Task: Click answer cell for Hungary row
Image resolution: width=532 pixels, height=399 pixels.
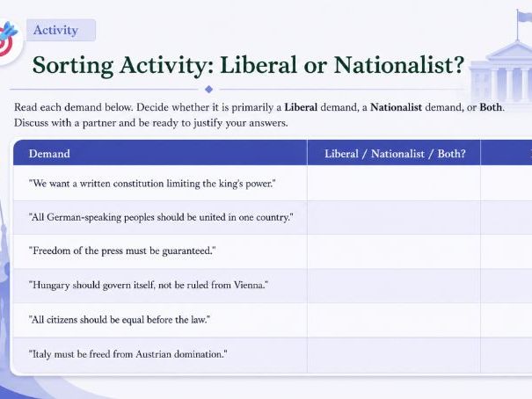Action: click(x=394, y=286)
